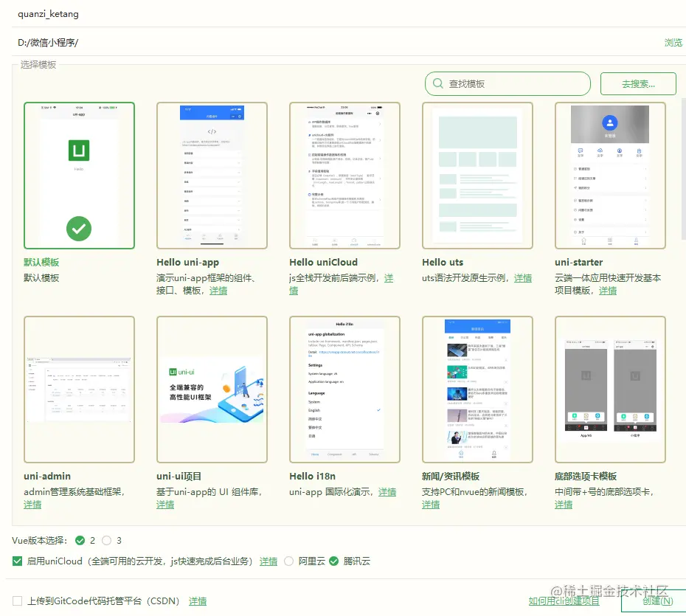Select the uni-ui项目 template thumbnail

[x=212, y=390]
